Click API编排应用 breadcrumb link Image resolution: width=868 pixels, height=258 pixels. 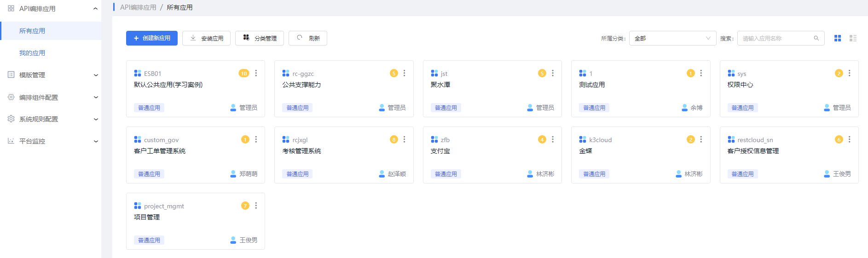coord(138,7)
